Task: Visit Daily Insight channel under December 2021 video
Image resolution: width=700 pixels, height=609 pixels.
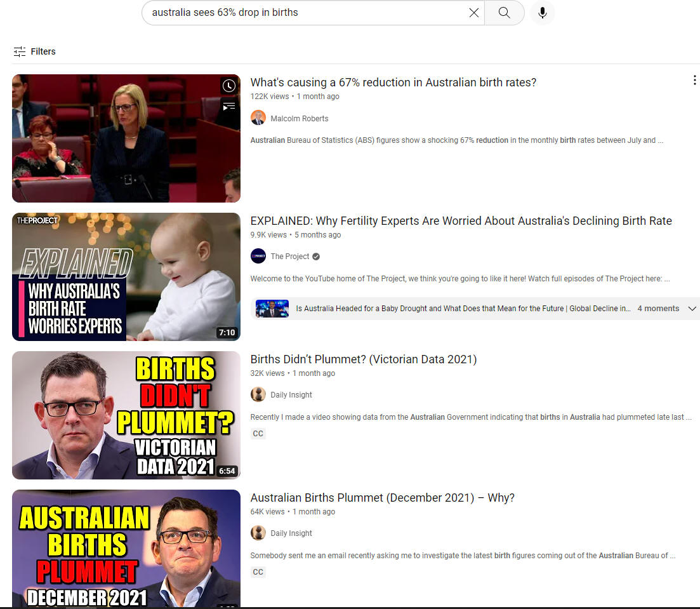Action: [291, 533]
